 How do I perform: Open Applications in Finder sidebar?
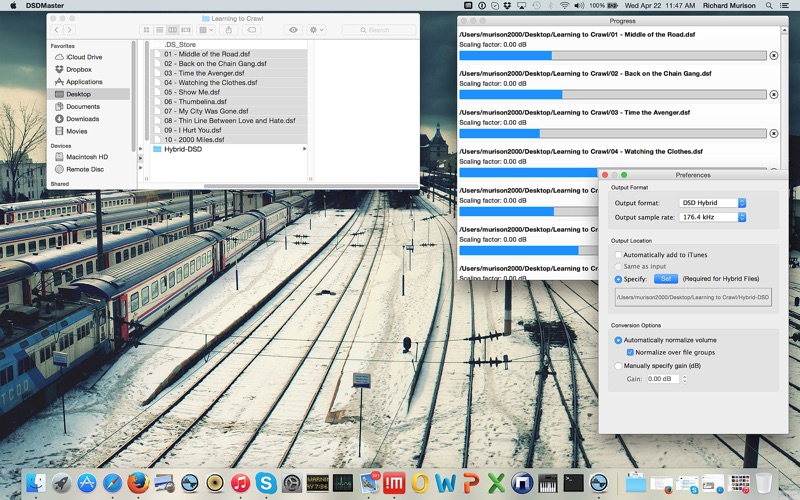[79, 82]
